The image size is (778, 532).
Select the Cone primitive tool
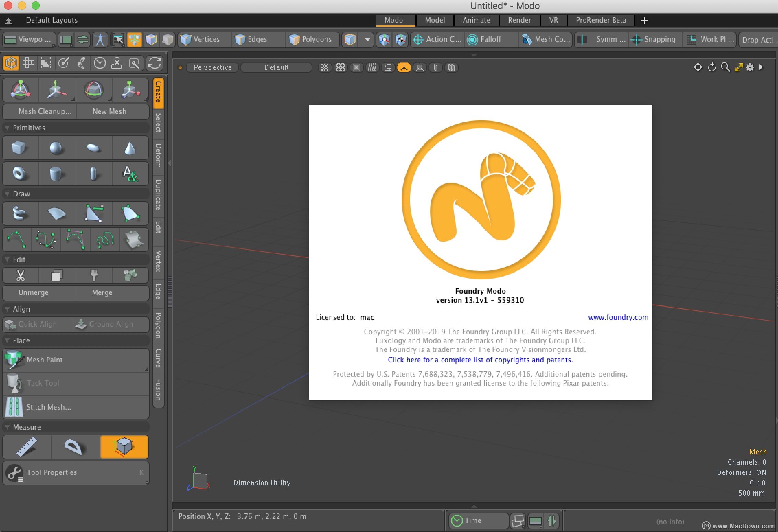click(x=130, y=148)
